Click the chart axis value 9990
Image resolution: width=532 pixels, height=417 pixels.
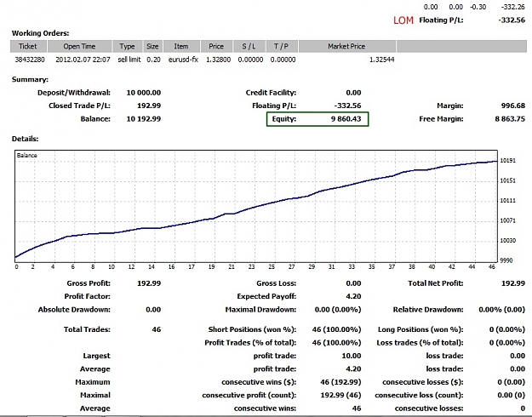(x=506, y=260)
